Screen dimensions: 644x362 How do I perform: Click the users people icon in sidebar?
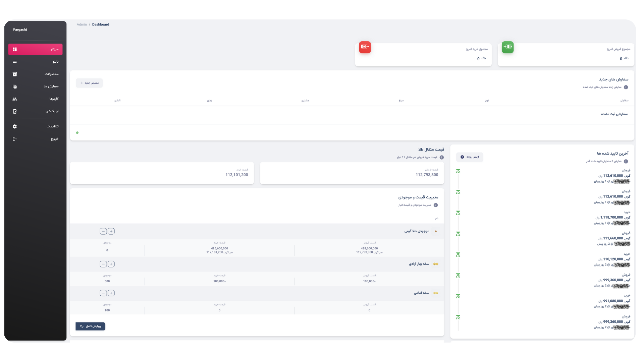[15, 99]
